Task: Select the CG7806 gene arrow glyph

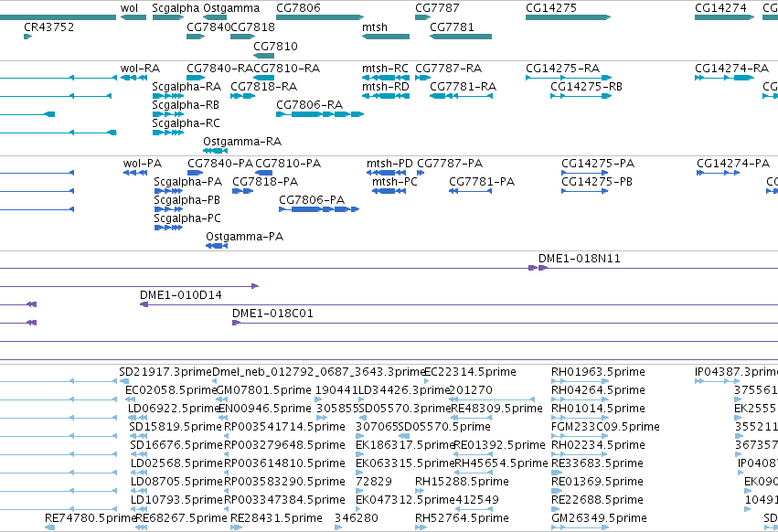Action: click(x=320, y=17)
